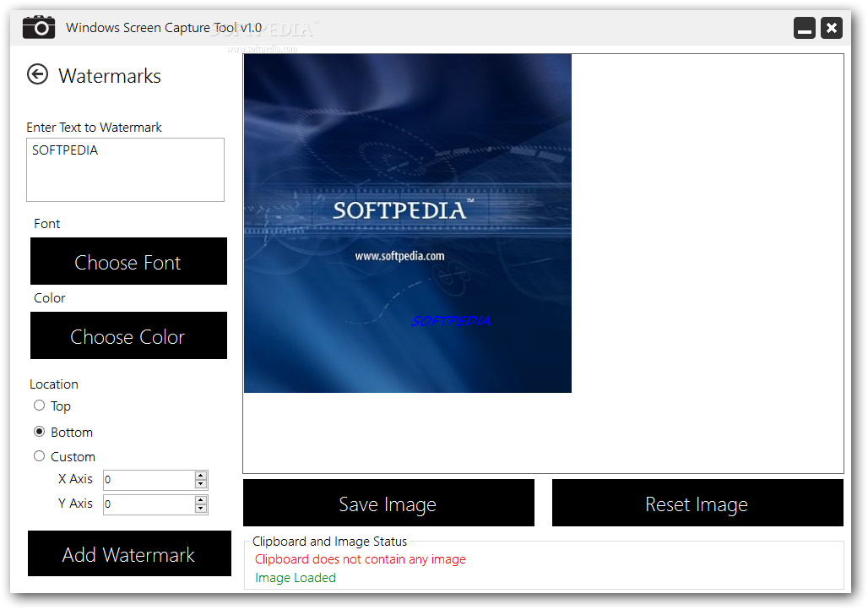Viewport: 868px width, 610px height.
Task: Close the Screen Capture Tool window
Action: pos(832,28)
